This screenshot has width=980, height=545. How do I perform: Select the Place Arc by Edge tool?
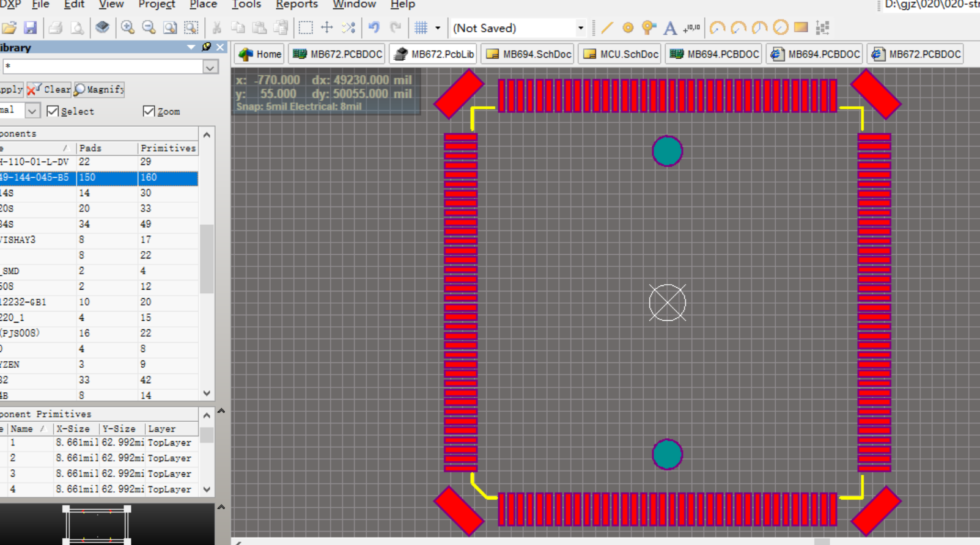[x=739, y=28]
